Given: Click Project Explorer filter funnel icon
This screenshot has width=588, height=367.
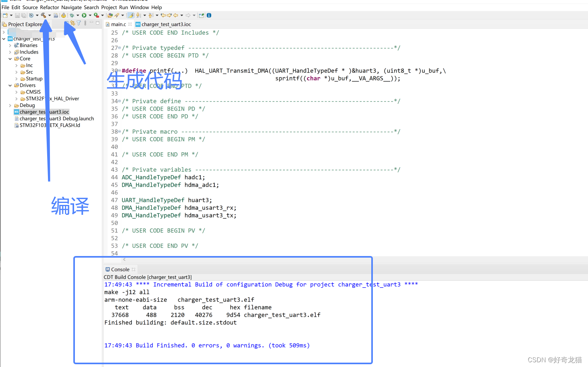Looking at the screenshot, I should pos(79,23).
